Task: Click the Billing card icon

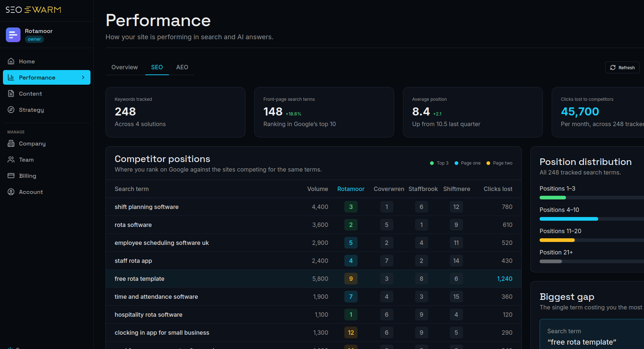Action: click(x=11, y=176)
